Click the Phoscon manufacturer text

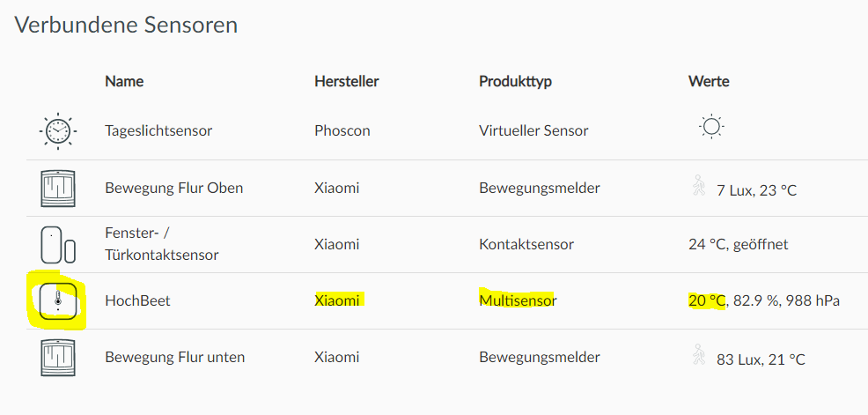[x=342, y=130]
